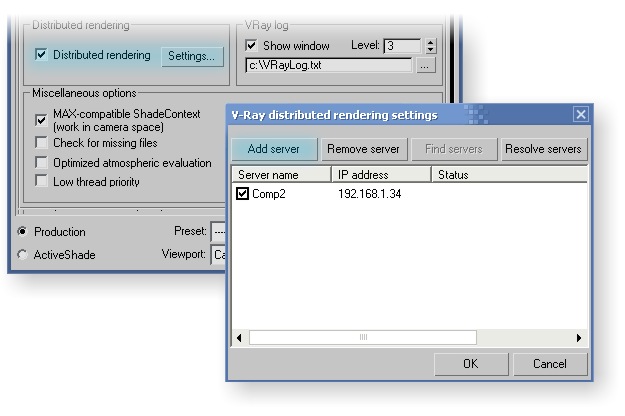Click the Remove server button

click(x=364, y=149)
